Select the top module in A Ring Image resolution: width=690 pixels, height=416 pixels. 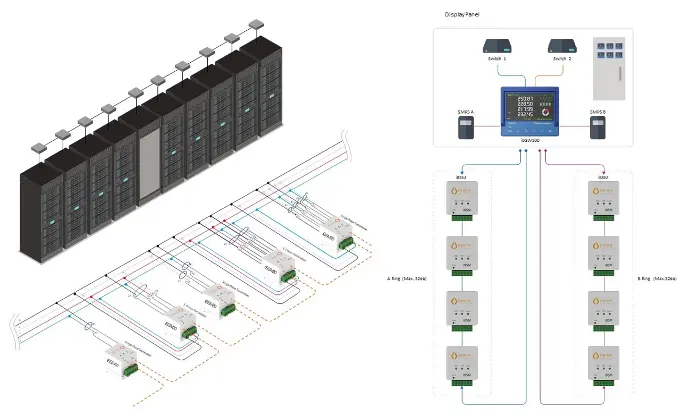(x=462, y=199)
